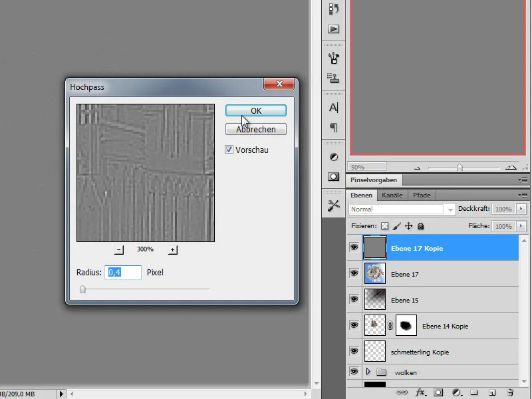Confirm Hochpass with OK
The width and height of the screenshot is (532, 399).
(256, 110)
